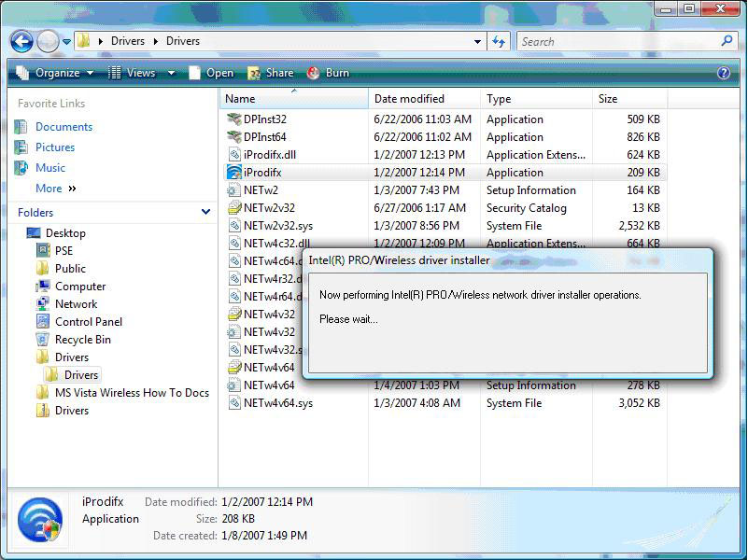Click the Security Catalog type cell
748x560 pixels.
pyautogui.click(x=526, y=208)
